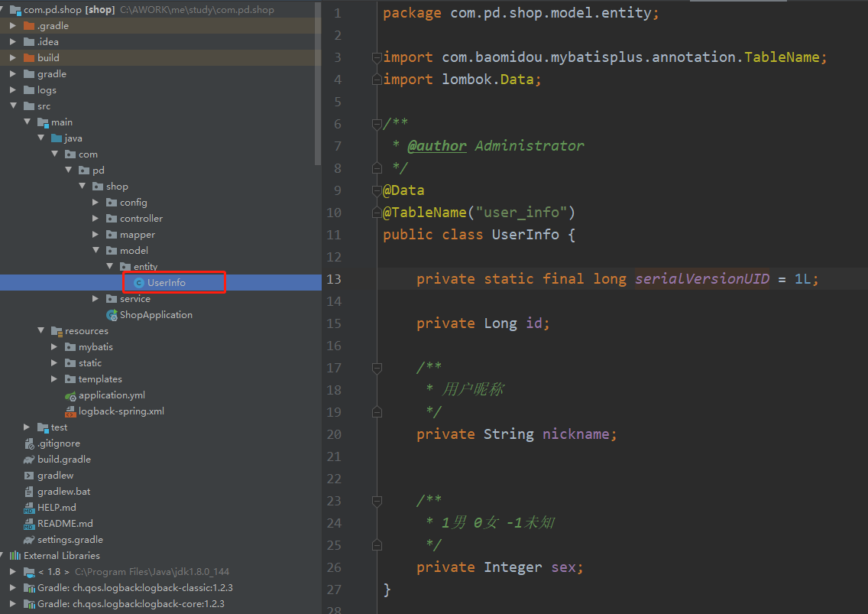Collapse the entity package

click(x=109, y=266)
